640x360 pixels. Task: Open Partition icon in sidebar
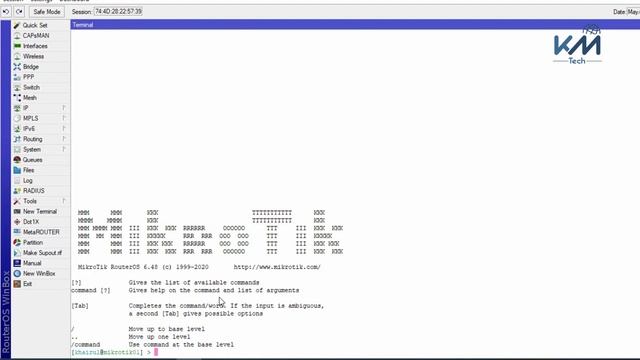[17, 242]
